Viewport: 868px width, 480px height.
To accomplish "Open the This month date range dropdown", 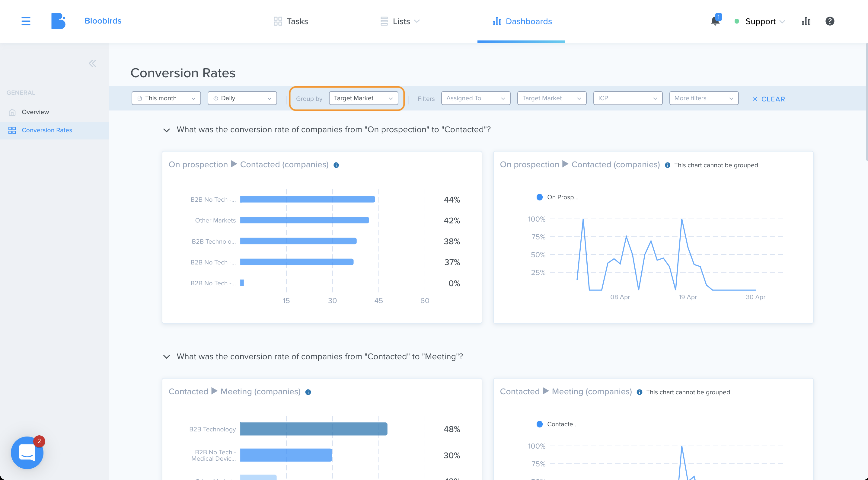I will click(166, 98).
